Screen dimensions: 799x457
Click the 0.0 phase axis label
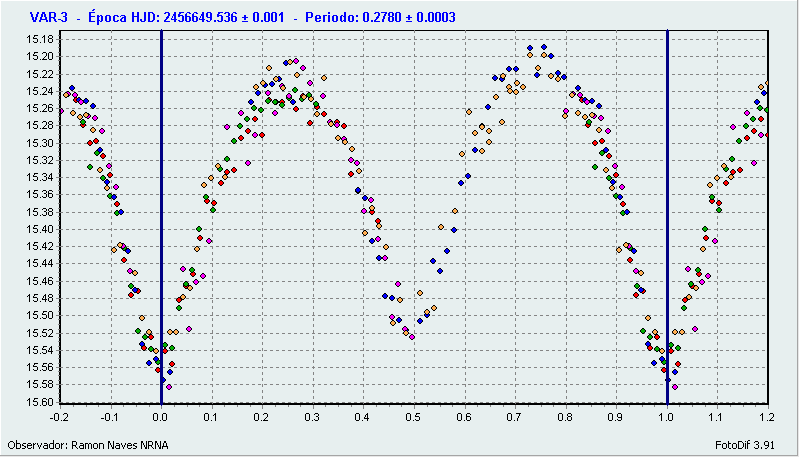point(161,417)
